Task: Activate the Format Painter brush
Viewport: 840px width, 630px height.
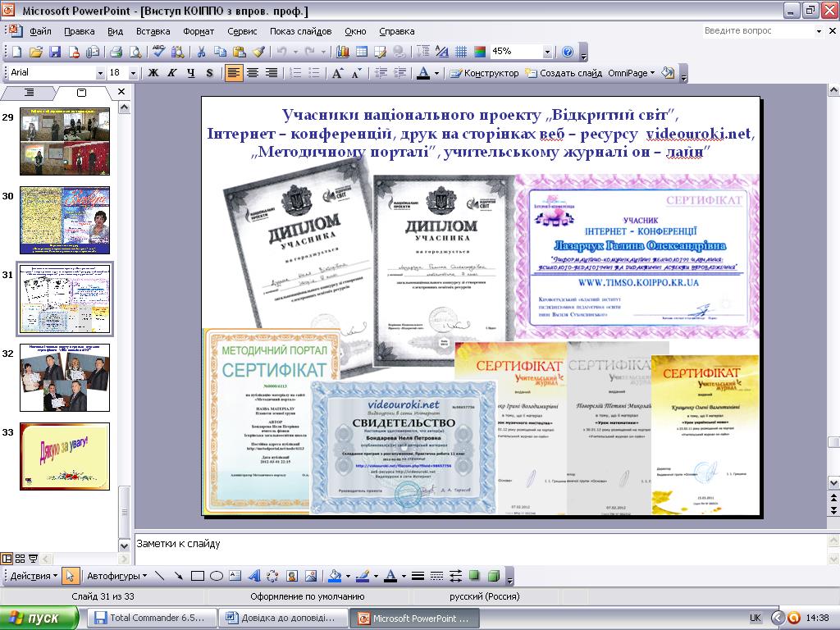Action: click(258, 52)
